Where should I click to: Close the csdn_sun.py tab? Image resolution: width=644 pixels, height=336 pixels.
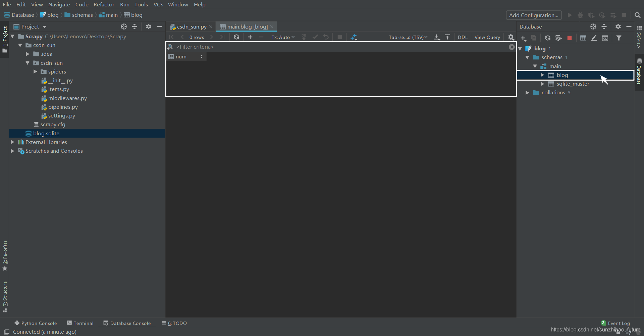coord(211,27)
